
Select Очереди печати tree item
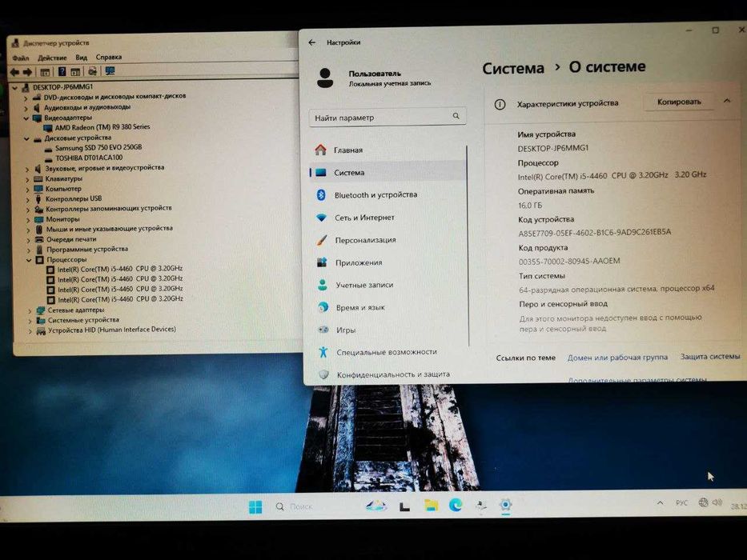pyautogui.click(x=71, y=239)
